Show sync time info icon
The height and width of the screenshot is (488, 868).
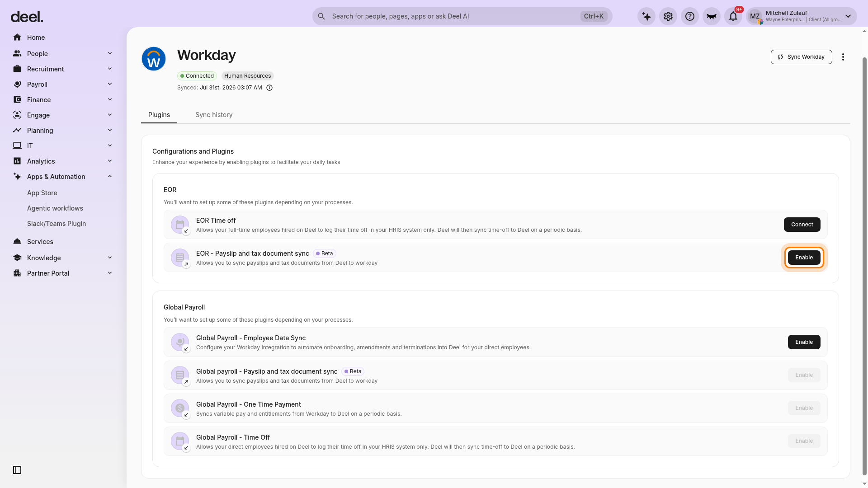click(x=269, y=88)
